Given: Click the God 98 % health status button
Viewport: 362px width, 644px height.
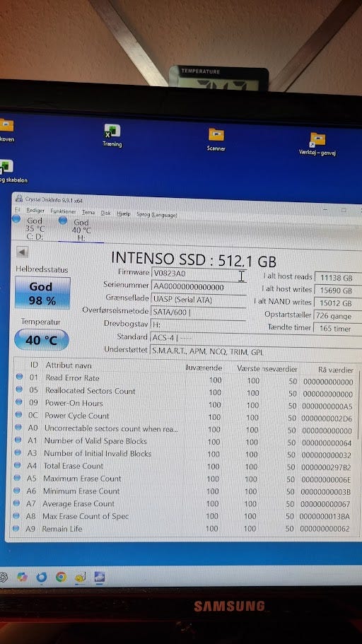Looking at the screenshot, I should point(42,293).
